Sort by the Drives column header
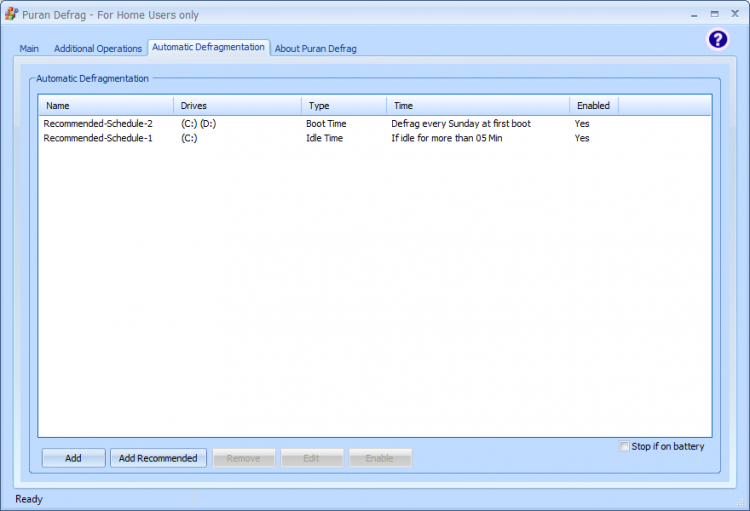This screenshot has width=750, height=511. click(238, 106)
